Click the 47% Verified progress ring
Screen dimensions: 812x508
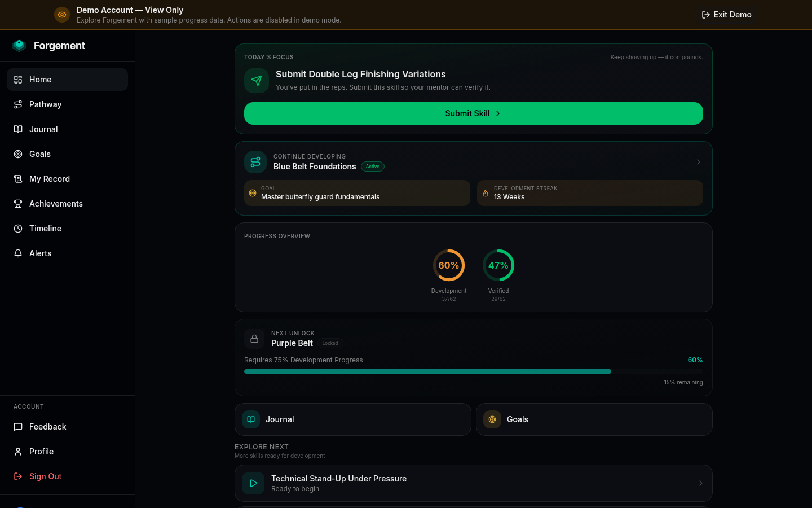[498, 265]
